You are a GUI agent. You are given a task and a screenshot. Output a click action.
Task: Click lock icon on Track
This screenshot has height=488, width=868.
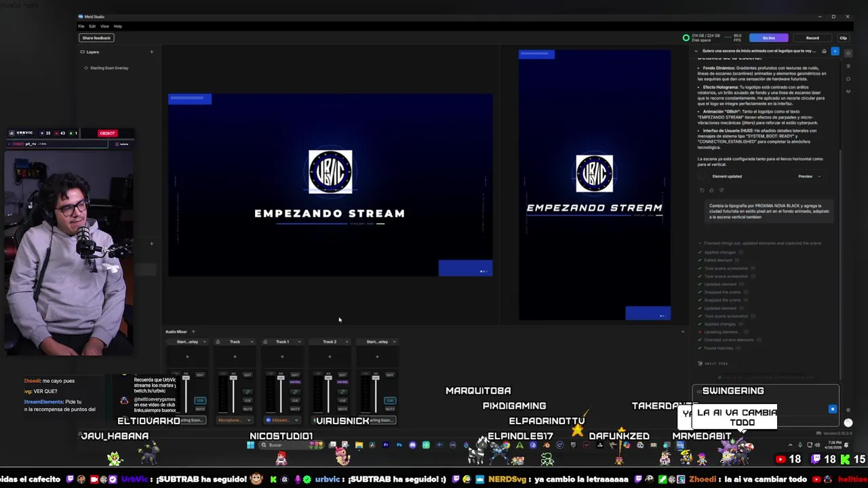point(218,342)
